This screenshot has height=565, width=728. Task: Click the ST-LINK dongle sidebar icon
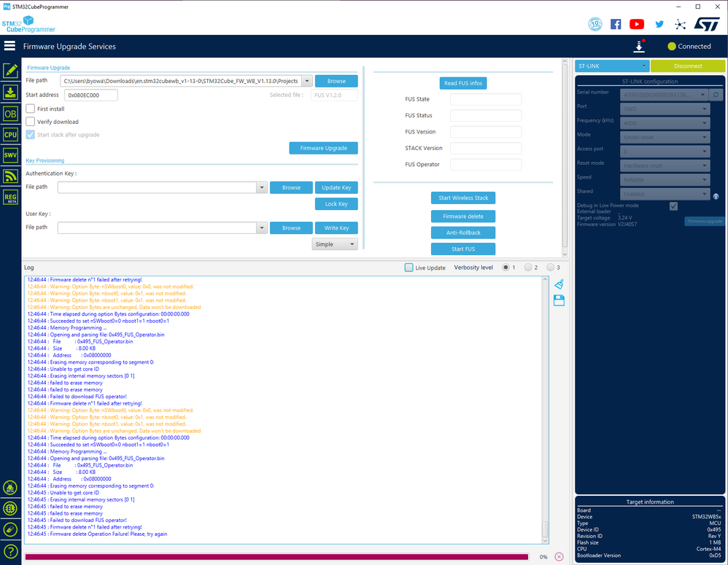(x=10, y=529)
